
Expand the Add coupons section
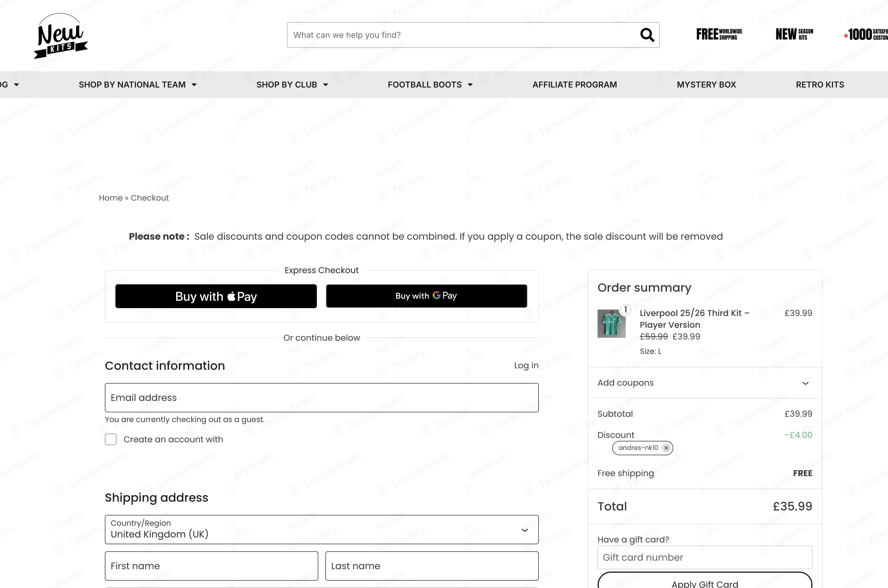click(705, 383)
